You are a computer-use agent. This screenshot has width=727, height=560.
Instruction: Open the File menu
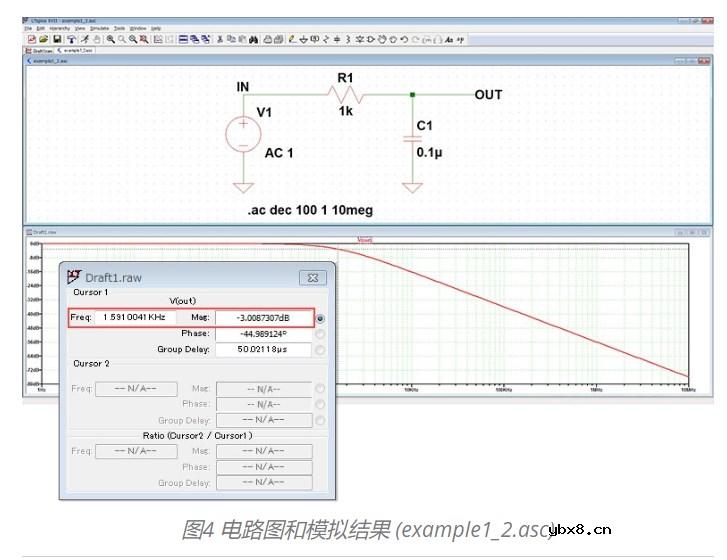28,28
